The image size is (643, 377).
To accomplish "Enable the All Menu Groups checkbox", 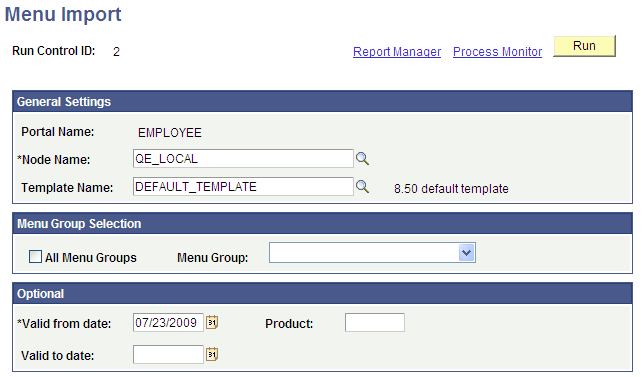I will coord(35,257).
